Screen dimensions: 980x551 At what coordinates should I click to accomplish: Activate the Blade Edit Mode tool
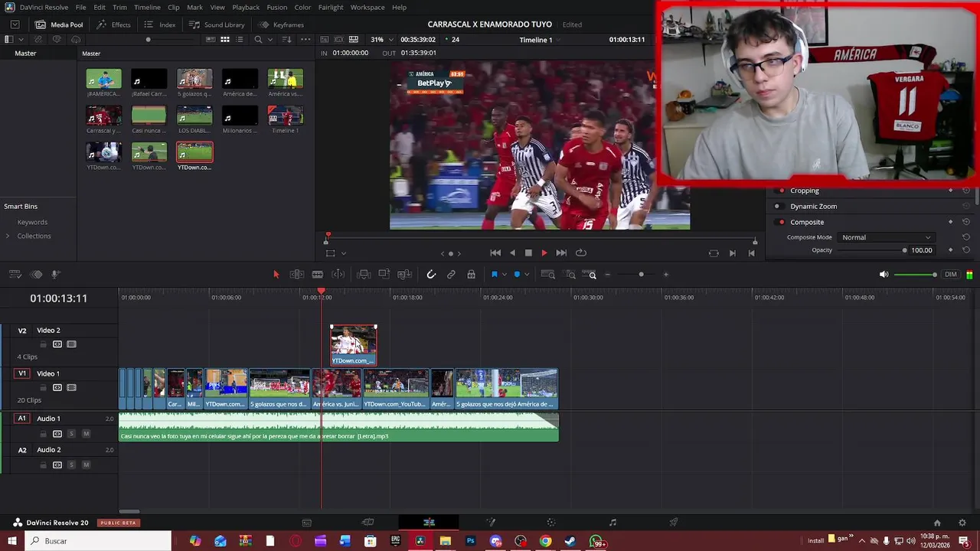click(318, 275)
